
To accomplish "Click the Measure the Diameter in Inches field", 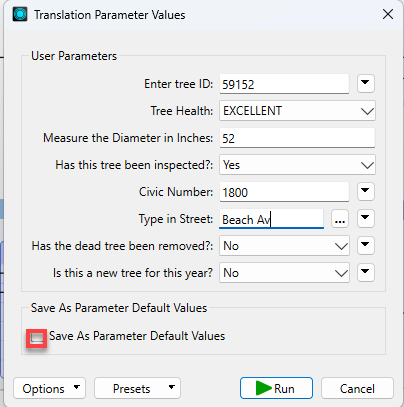I will (x=297, y=138).
